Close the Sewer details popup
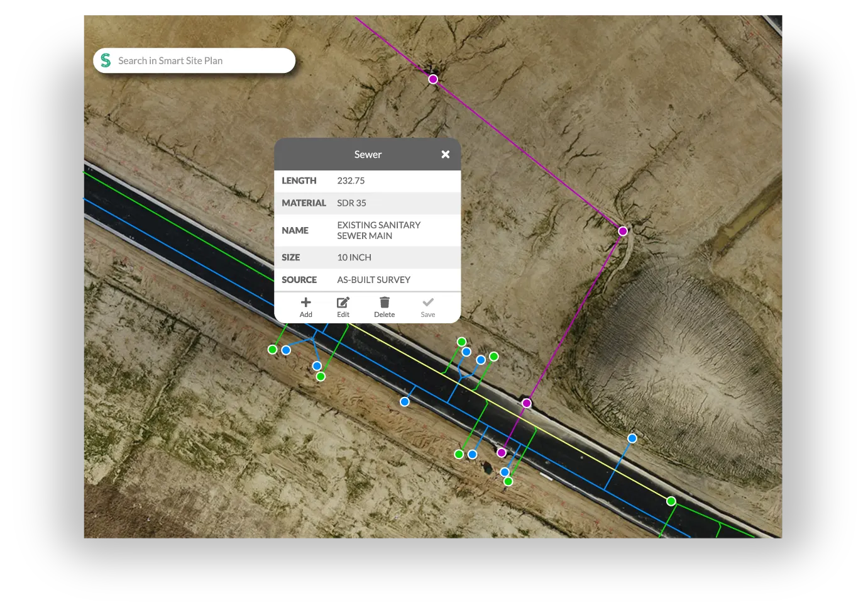The height and width of the screenshot is (612, 868). click(x=446, y=153)
